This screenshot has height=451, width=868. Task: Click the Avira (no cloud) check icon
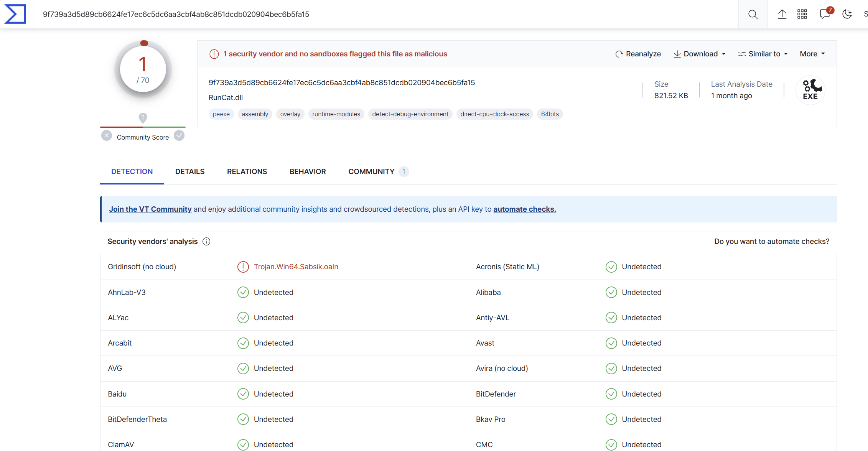611,368
